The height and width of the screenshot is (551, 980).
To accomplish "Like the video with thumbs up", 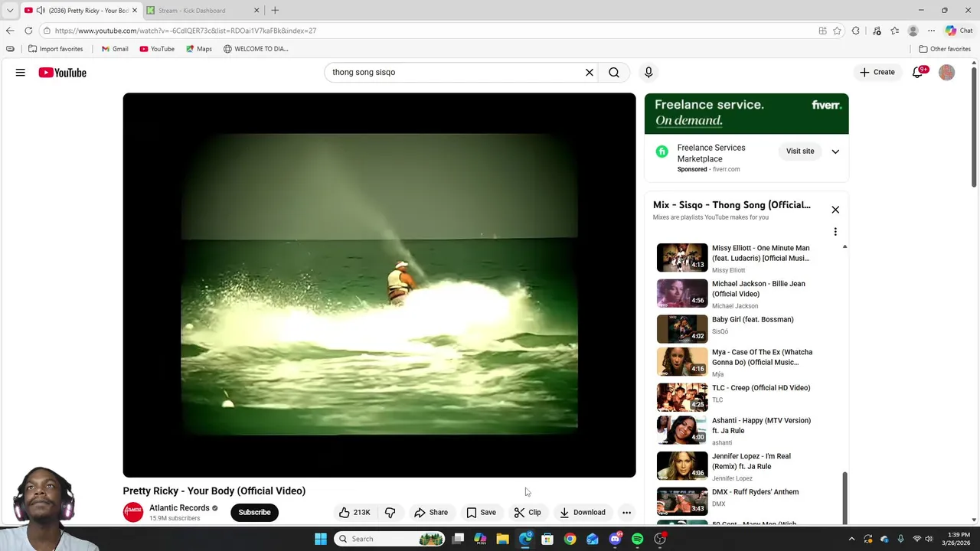I will pos(355,513).
